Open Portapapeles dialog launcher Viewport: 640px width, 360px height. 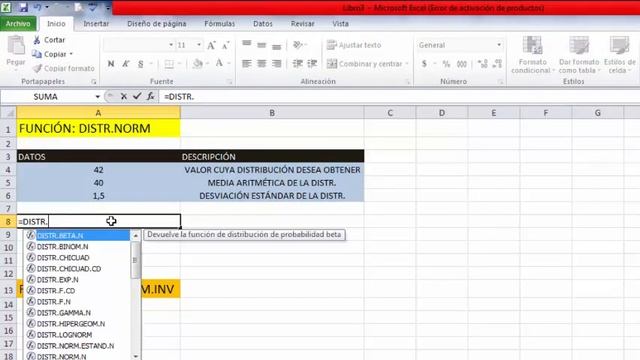click(x=93, y=82)
